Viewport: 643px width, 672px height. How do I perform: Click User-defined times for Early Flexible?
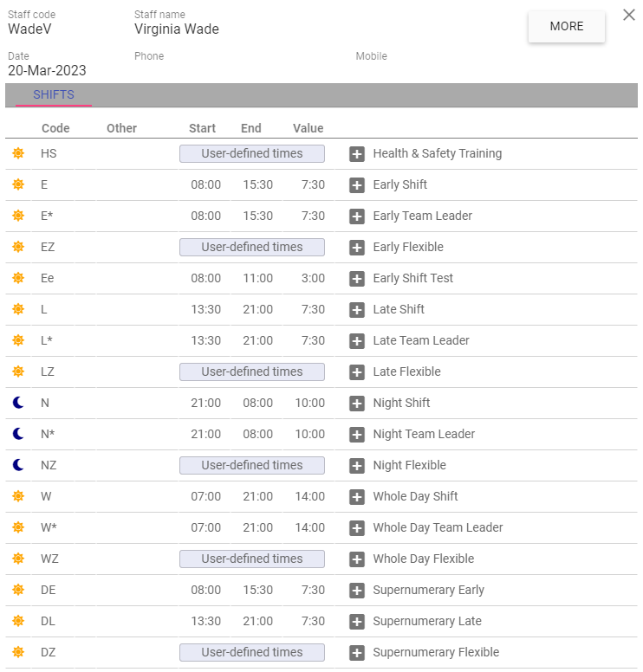252,248
